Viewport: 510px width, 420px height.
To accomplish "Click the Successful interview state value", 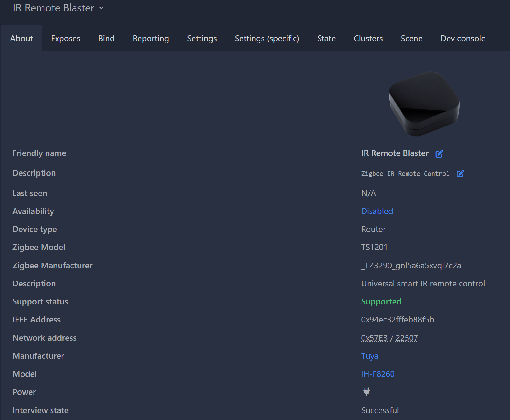I will tap(380, 410).
